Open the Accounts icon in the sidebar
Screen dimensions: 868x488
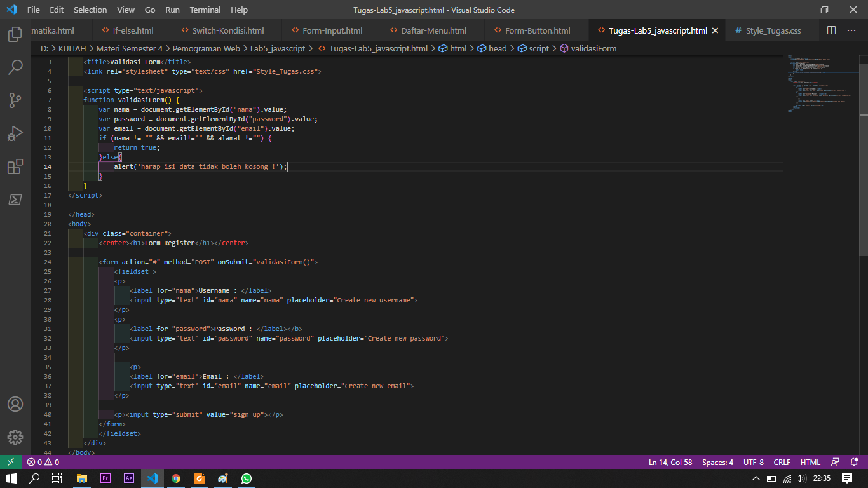(x=15, y=404)
